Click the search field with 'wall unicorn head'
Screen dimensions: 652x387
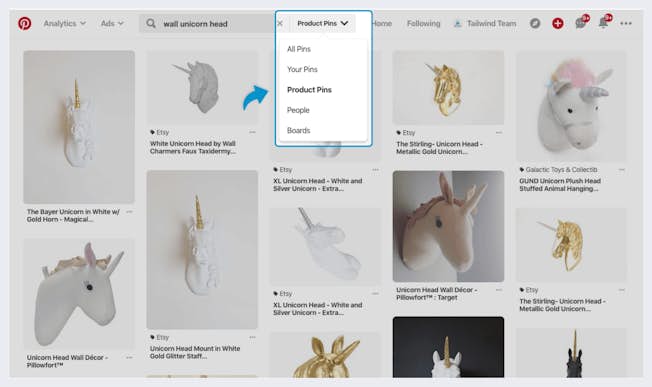point(207,24)
